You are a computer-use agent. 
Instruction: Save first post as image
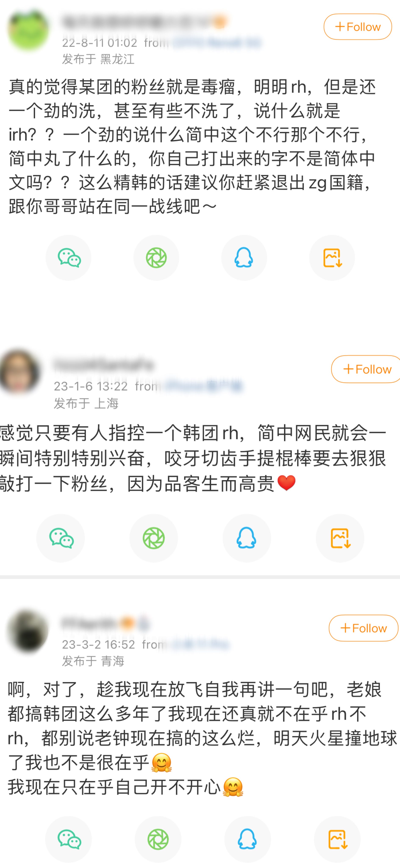point(332,258)
